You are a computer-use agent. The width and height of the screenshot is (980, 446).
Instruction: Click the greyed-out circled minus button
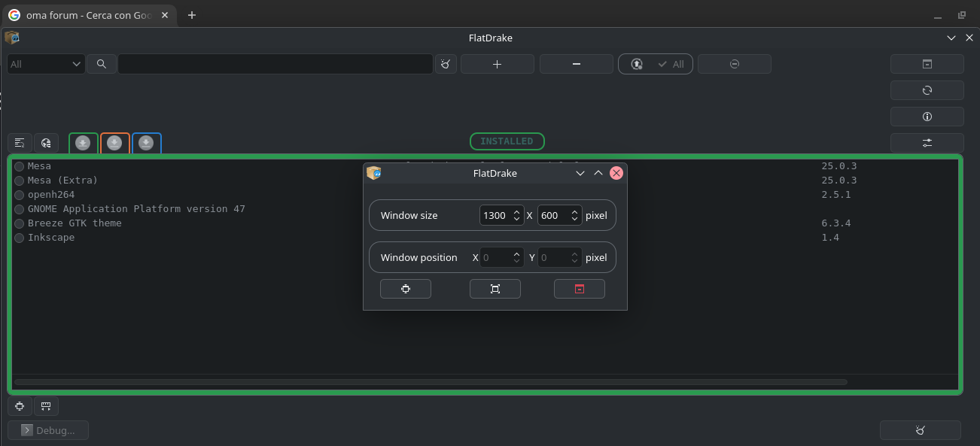(735, 64)
